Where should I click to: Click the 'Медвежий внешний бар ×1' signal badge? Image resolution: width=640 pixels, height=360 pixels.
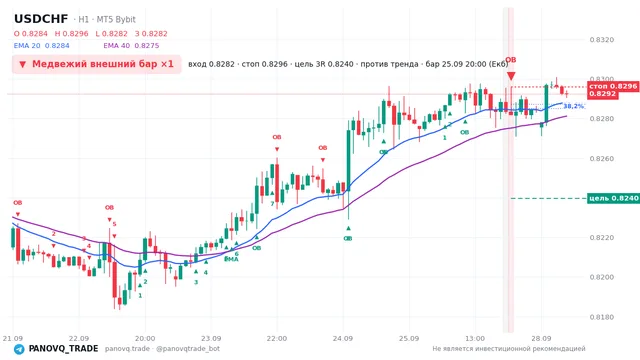97,64
